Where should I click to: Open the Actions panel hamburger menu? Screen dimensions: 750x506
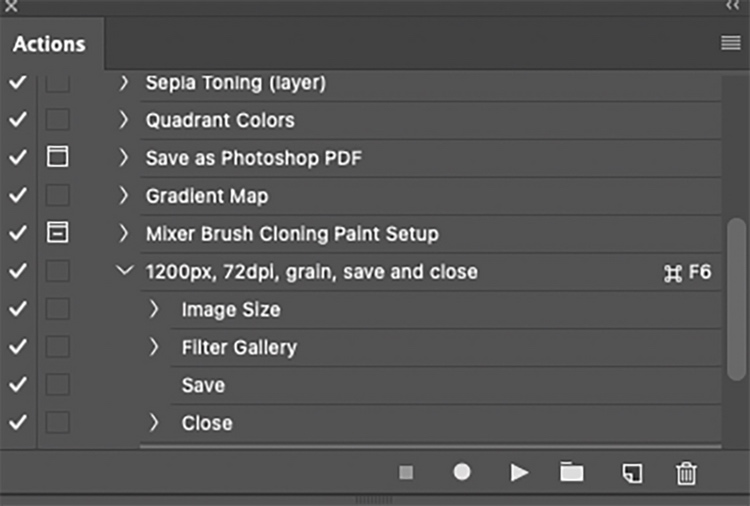(x=729, y=43)
